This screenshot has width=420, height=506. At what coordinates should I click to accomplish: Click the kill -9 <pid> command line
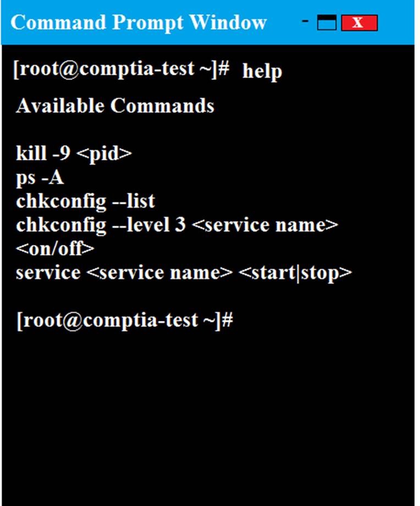point(74,153)
